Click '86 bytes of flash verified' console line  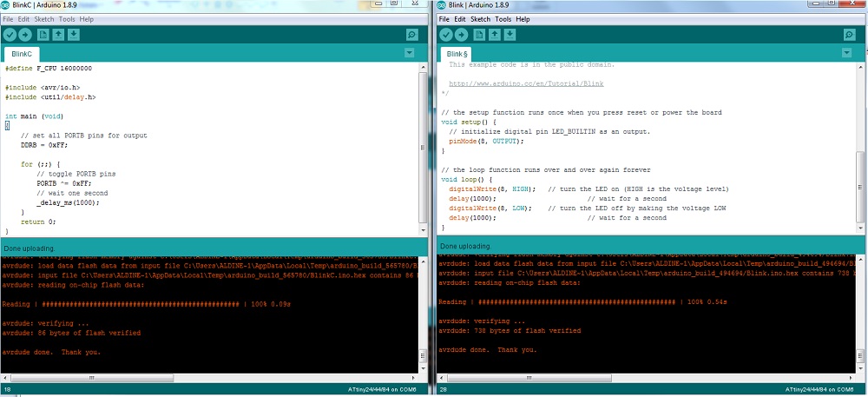click(71, 333)
